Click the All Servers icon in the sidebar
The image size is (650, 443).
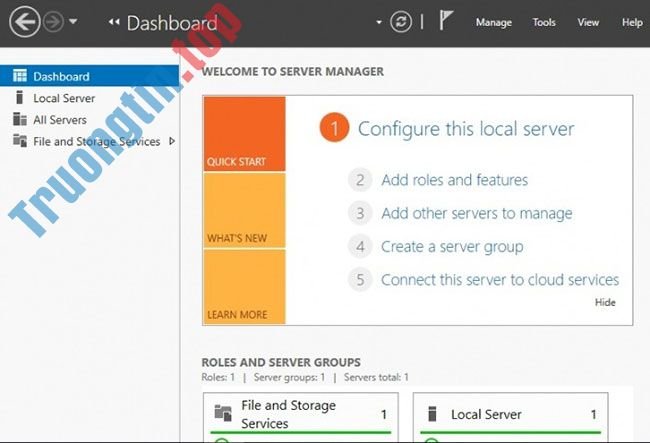[x=19, y=119]
